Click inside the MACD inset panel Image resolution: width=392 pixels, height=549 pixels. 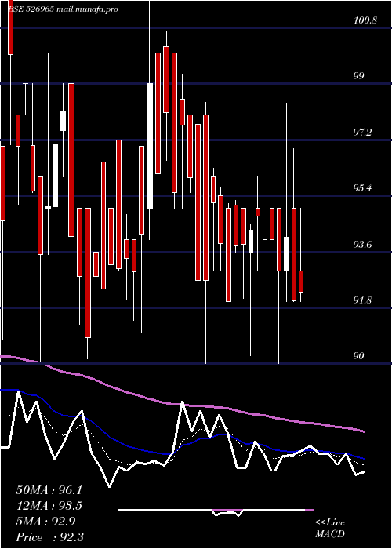click(216, 510)
